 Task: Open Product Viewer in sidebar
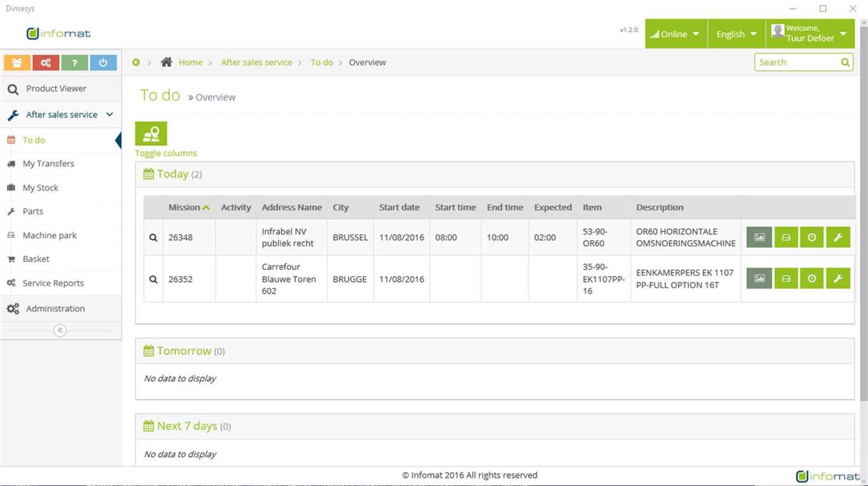(60, 89)
